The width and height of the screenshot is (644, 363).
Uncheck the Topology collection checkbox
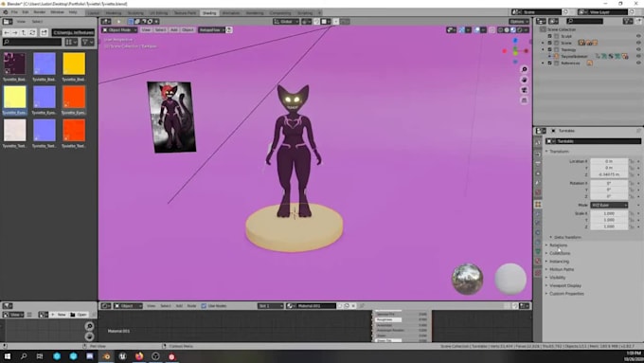550,49
